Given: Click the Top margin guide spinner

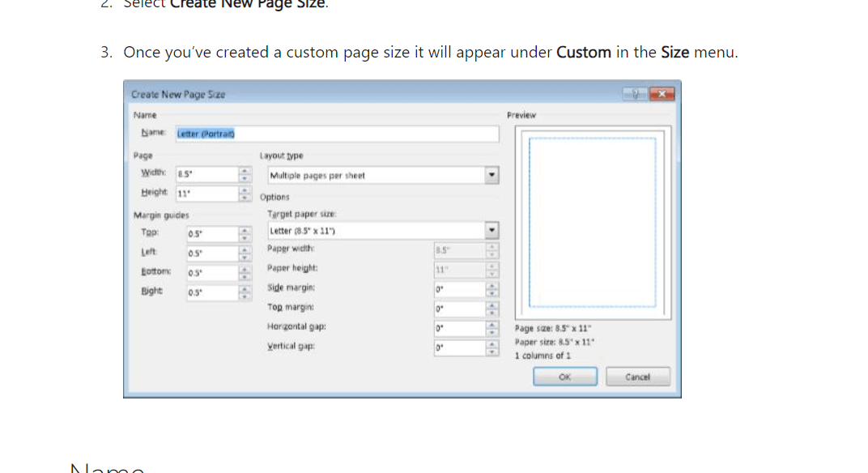Looking at the screenshot, I should point(245,234).
